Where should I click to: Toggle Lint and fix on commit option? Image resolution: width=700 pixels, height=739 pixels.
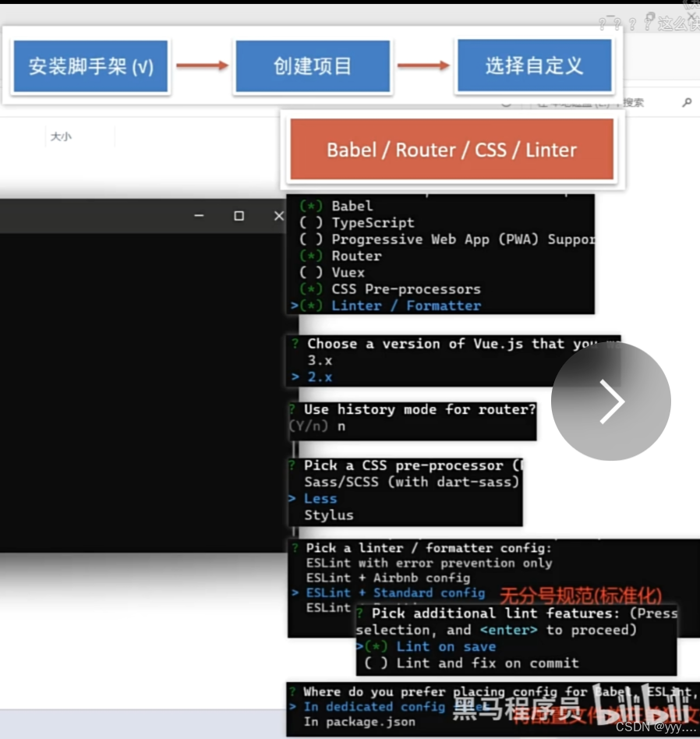(x=472, y=663)
